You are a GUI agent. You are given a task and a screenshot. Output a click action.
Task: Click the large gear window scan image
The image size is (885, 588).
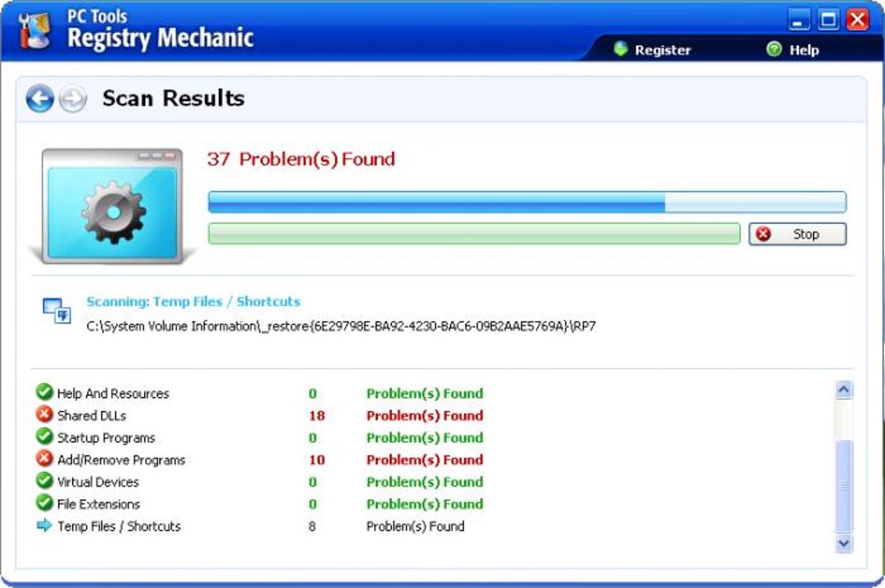[x=112, y=206]
